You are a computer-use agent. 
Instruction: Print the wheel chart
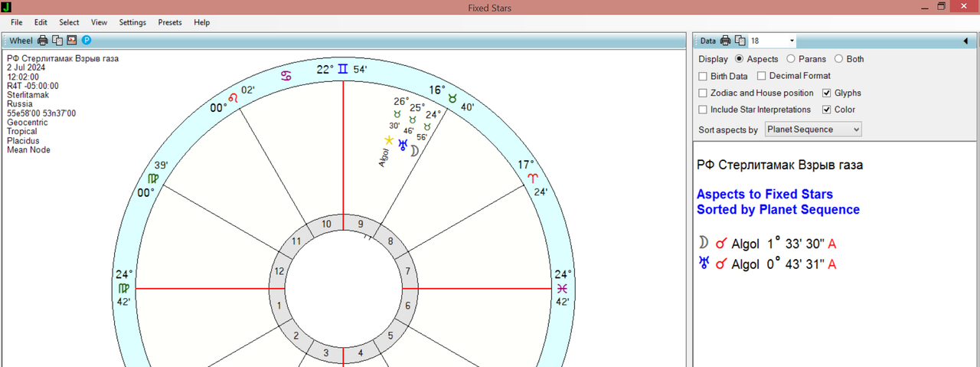click(x=43, y=41)
